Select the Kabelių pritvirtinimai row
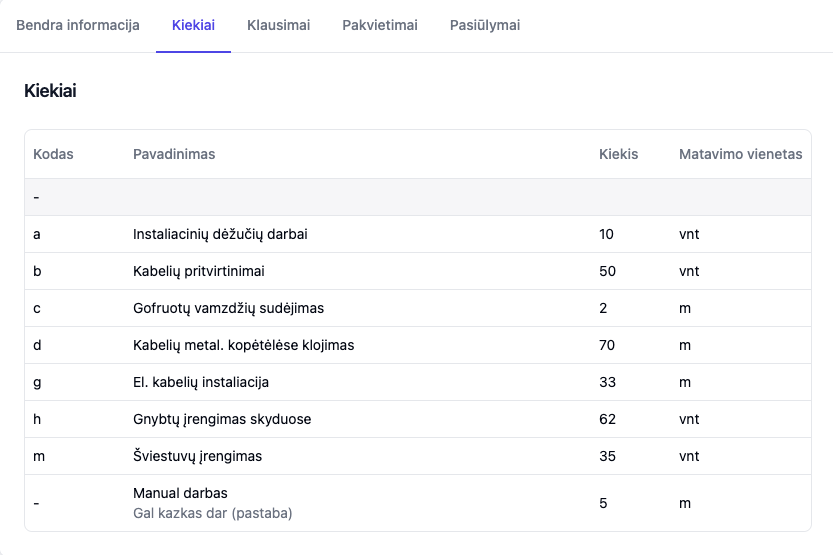 (418, 271)
